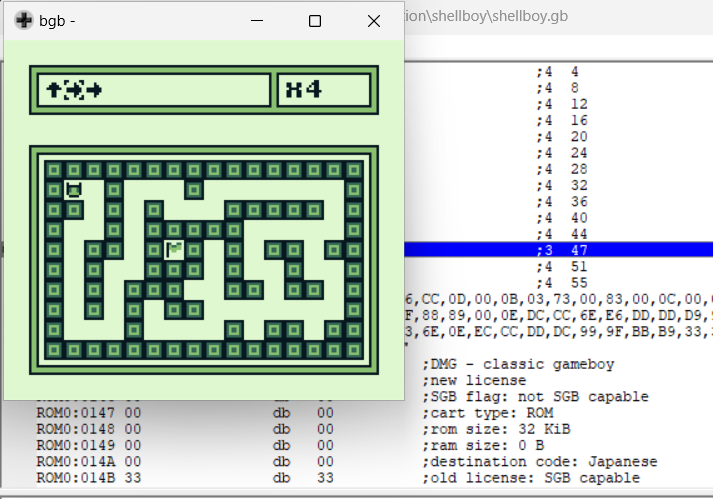Maximize the bgb emulator window
This screenshot has width=713, height=499.
[x=314, y=21]
